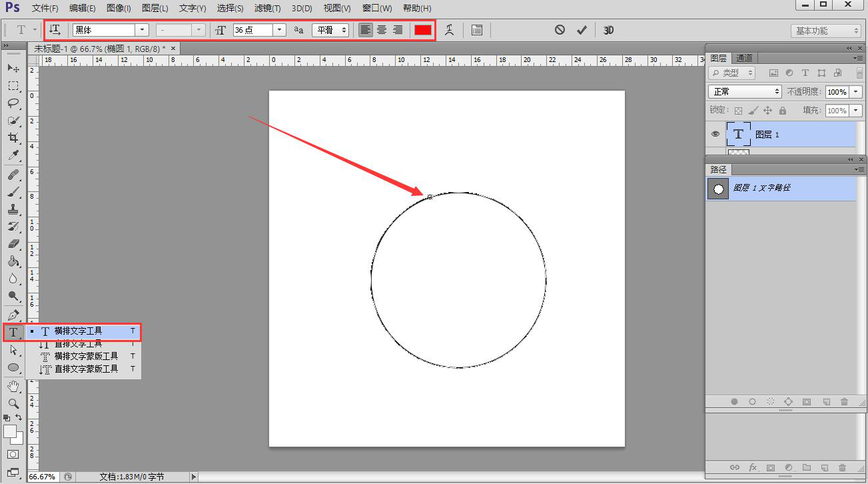Select the Blur tool
This screenshot has height=484, width=868.
coord(13,279)
